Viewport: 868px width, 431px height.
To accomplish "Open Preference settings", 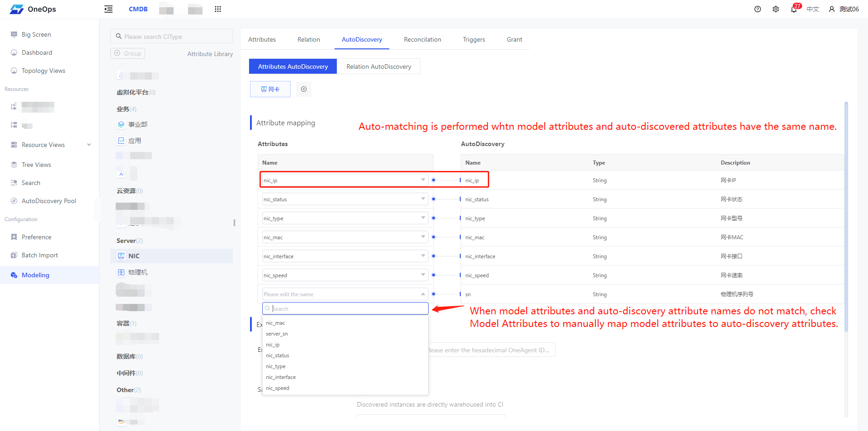I will tap(36, 237).
